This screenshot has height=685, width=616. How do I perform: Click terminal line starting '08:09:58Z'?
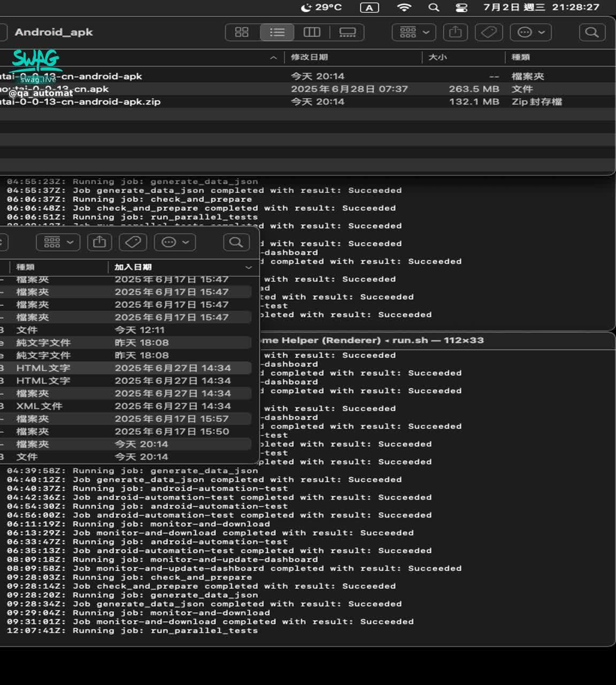click(x=234, y=568)
